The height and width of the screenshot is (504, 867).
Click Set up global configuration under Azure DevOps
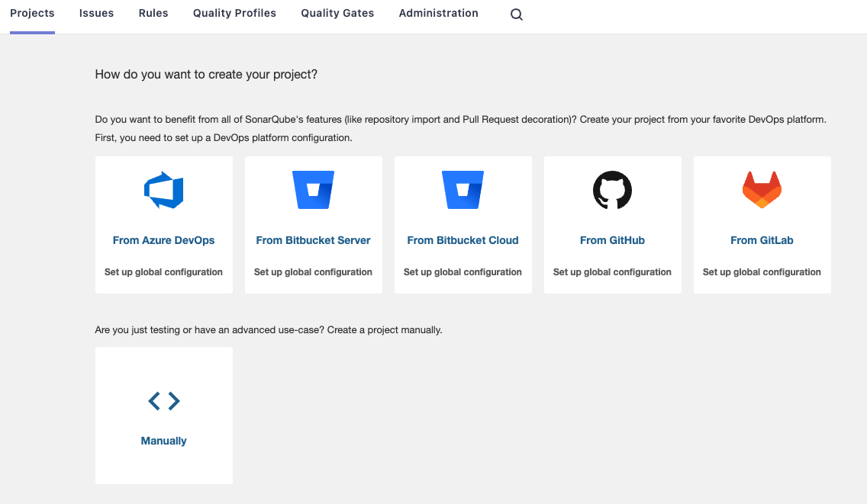[x=163, y=272]
